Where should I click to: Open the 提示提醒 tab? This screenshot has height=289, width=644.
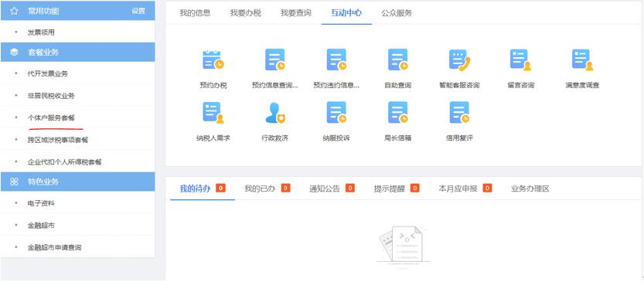390,189
